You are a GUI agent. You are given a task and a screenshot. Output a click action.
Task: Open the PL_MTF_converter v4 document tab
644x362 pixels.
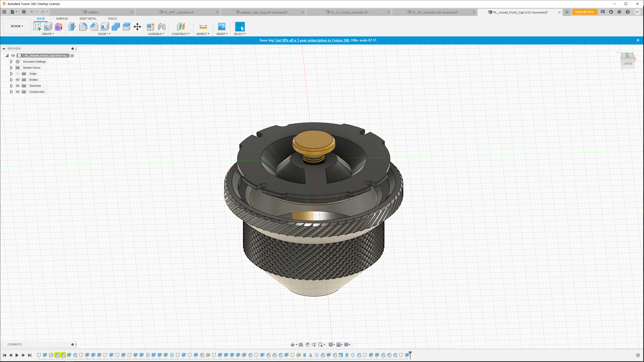(178, 12)
